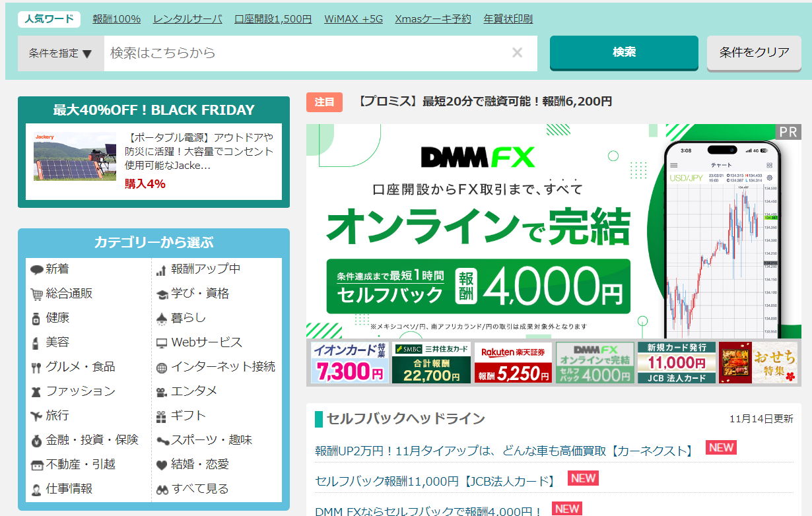Click the heart icon for 結婚・恋愛
Viewport: 812px width, 516px height.
coord(162,465)
